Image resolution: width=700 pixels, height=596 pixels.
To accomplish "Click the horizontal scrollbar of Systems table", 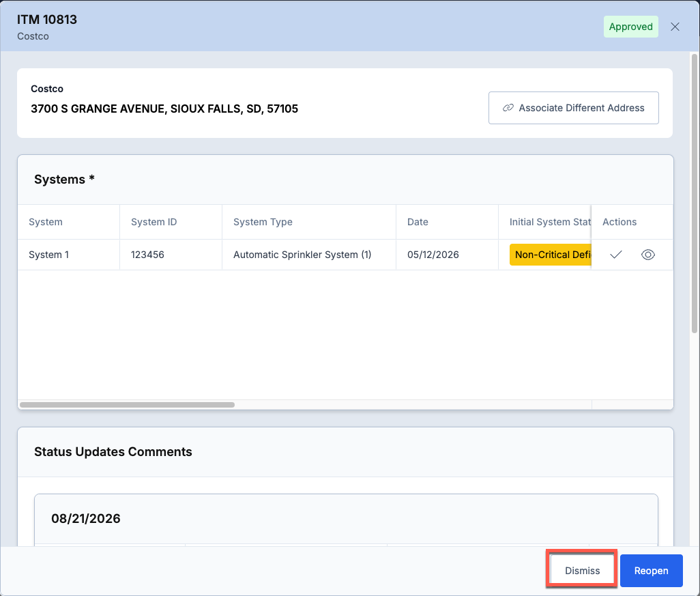I will click(127, 405).
